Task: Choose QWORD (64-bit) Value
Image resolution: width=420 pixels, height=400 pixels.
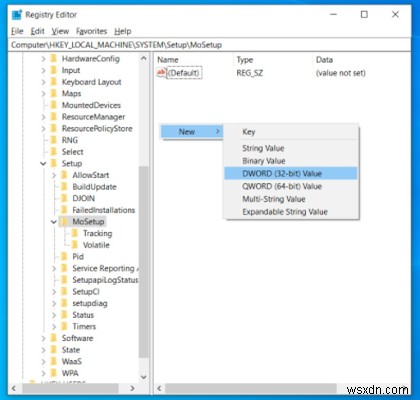Action: point(291,186)
